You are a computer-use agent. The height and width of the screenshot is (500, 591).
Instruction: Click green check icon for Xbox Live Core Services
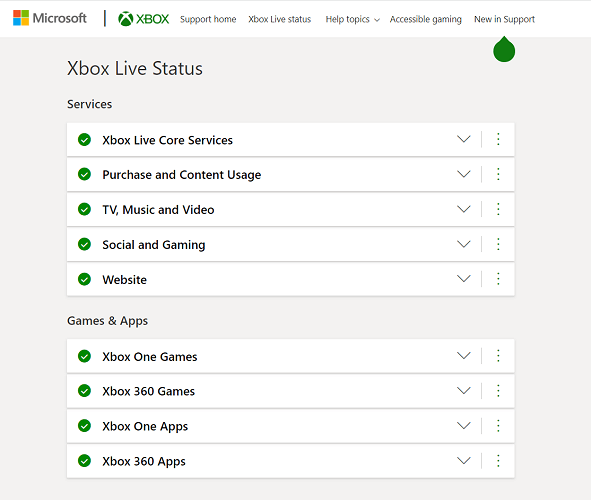84,140
